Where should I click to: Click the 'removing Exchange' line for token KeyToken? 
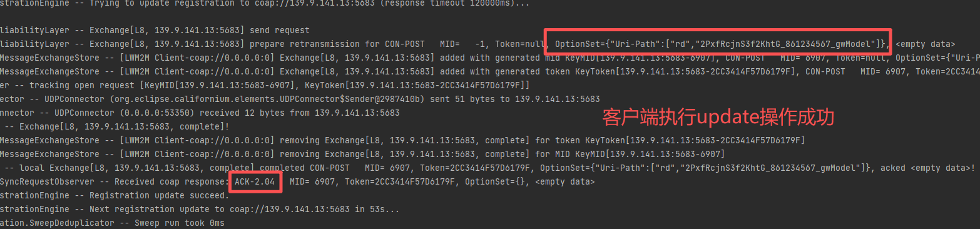[x=402, y=140]
